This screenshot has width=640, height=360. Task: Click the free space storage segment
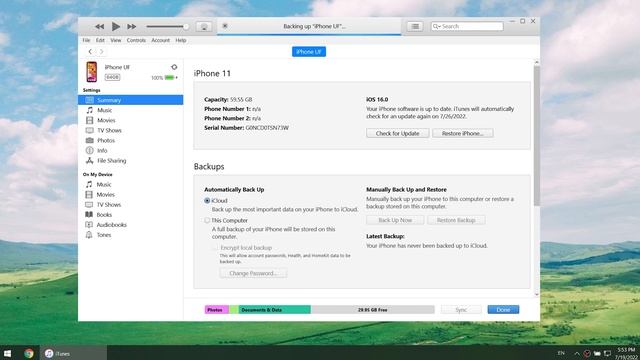372,310
